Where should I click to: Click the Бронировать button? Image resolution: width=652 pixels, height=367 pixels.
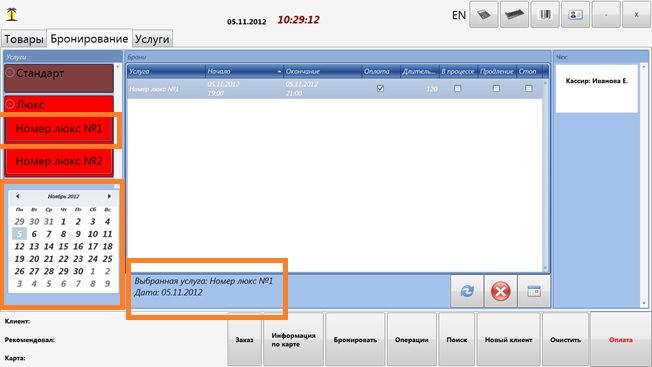355,340
